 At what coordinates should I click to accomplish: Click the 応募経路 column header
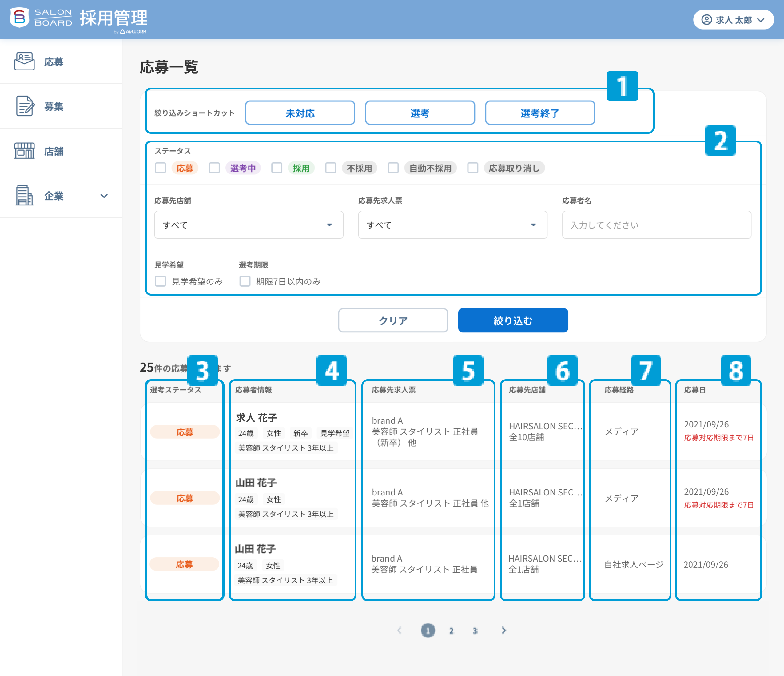pos(619,390)
